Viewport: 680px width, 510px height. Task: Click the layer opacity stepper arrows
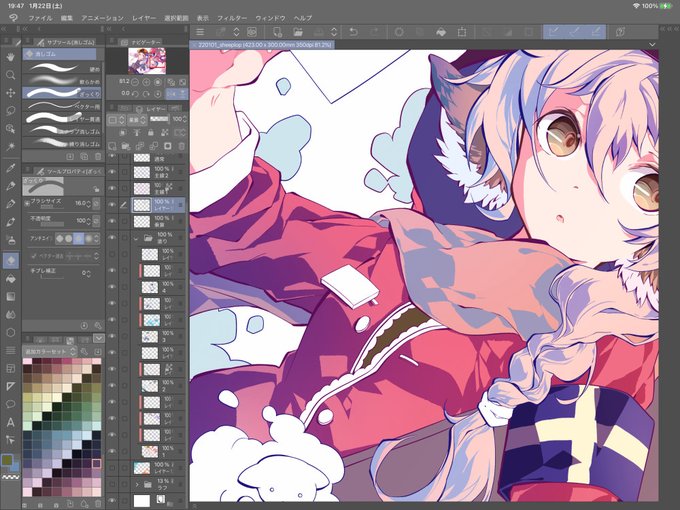(185, 119)
